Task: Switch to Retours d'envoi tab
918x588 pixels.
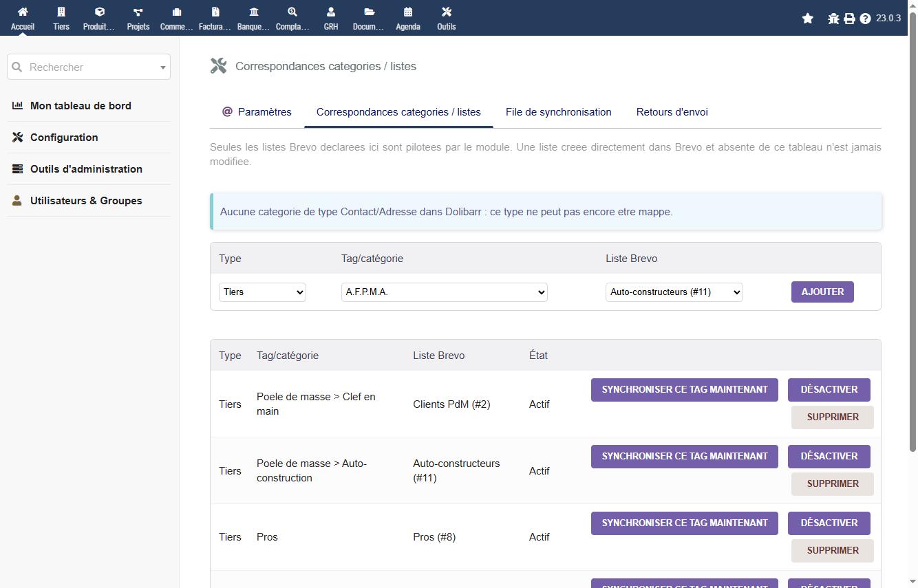Action: click(672, 112)
